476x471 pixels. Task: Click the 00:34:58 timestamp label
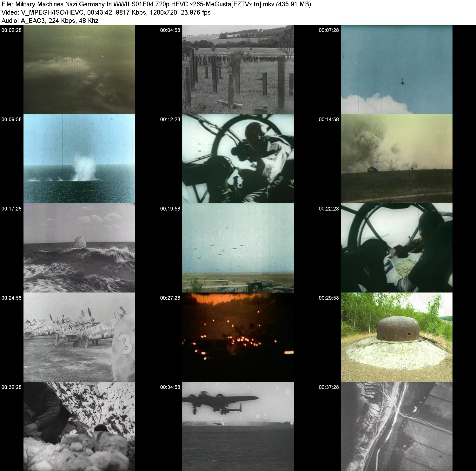tap(170, 387)
